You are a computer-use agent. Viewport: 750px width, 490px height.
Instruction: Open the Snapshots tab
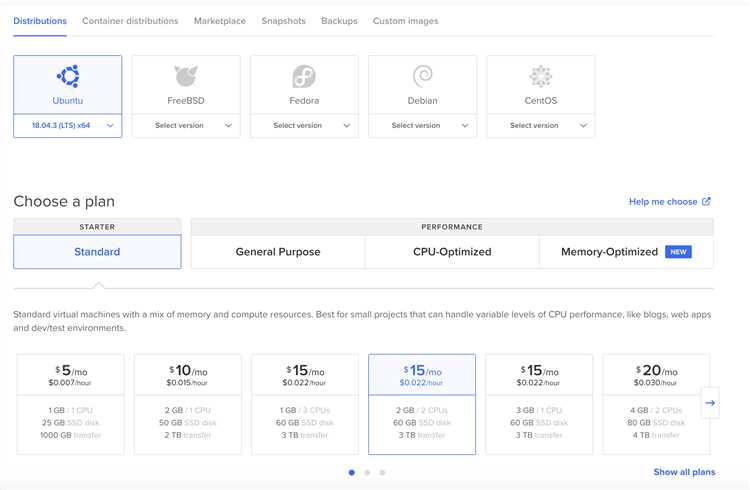tap(284, 21)
